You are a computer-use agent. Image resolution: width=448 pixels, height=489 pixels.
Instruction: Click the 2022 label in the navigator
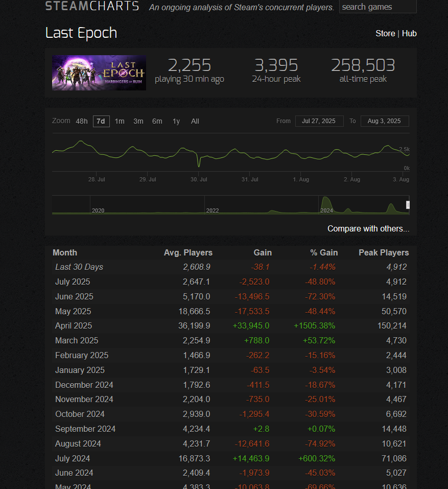(x=213, y=211)
